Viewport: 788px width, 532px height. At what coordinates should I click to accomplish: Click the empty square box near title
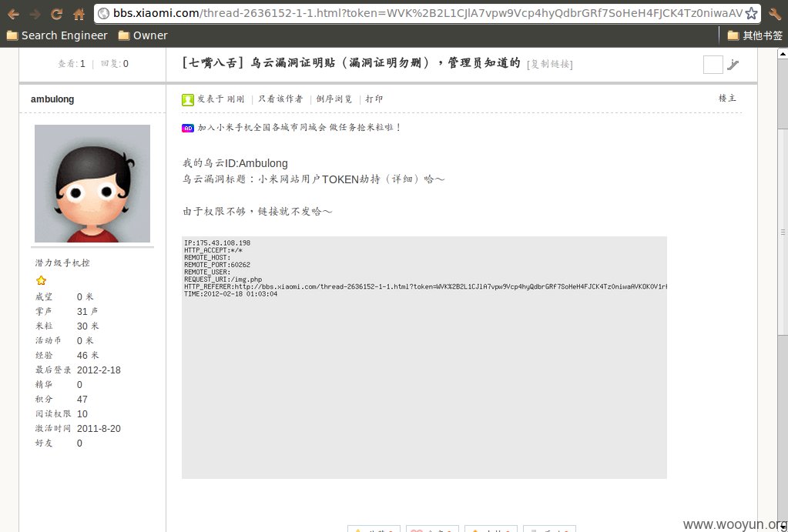coord(713,65)
